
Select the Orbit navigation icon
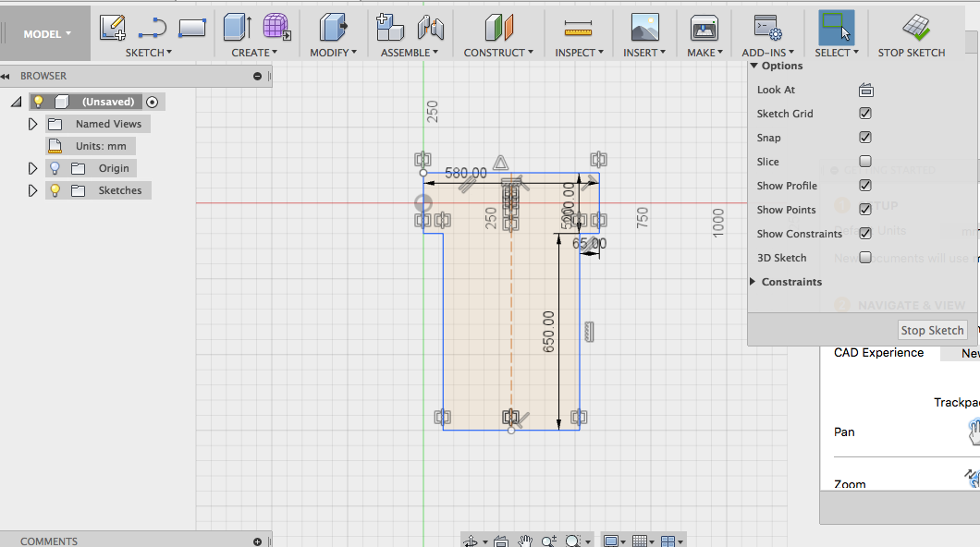471,541
